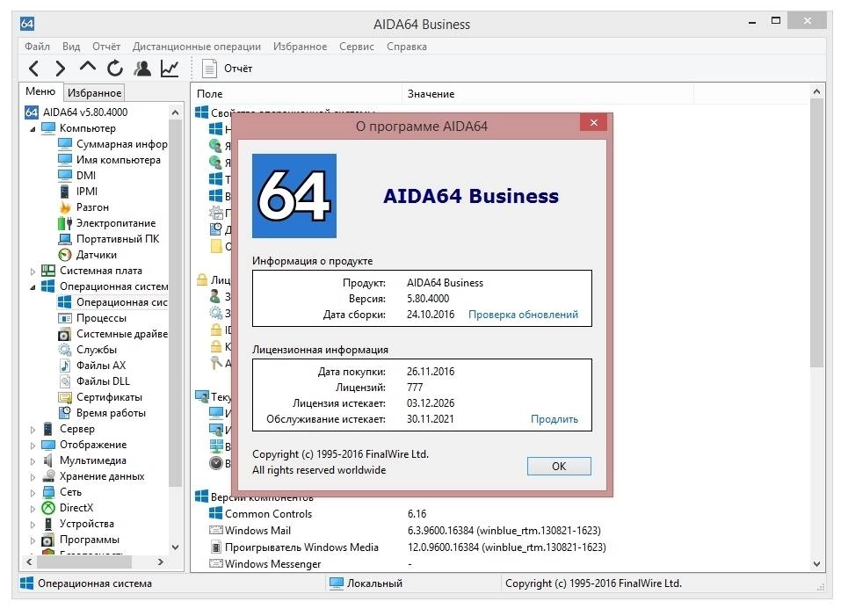Open the Вид menu
Screen dimensions: 848x616
pyautogui.click(x=71, y=47)
